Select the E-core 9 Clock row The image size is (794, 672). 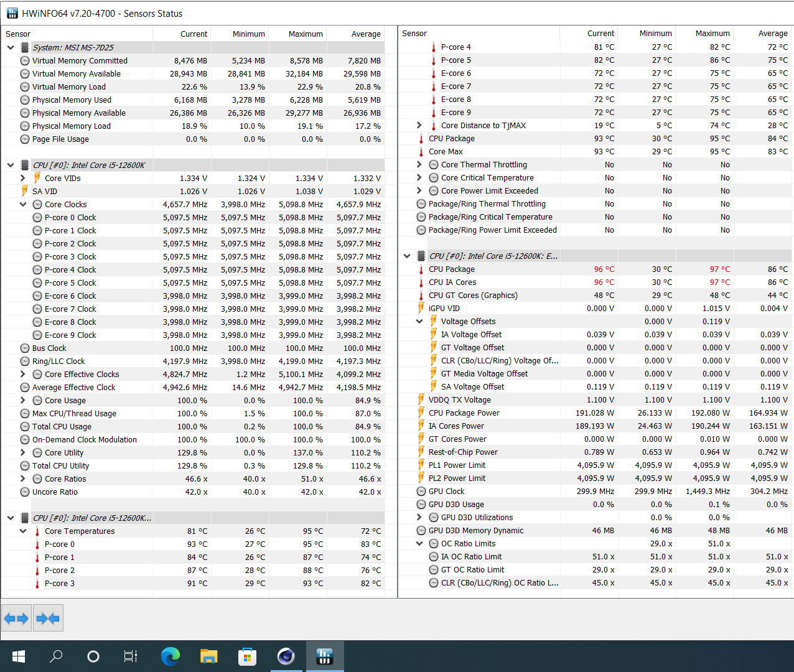point(193,335)
